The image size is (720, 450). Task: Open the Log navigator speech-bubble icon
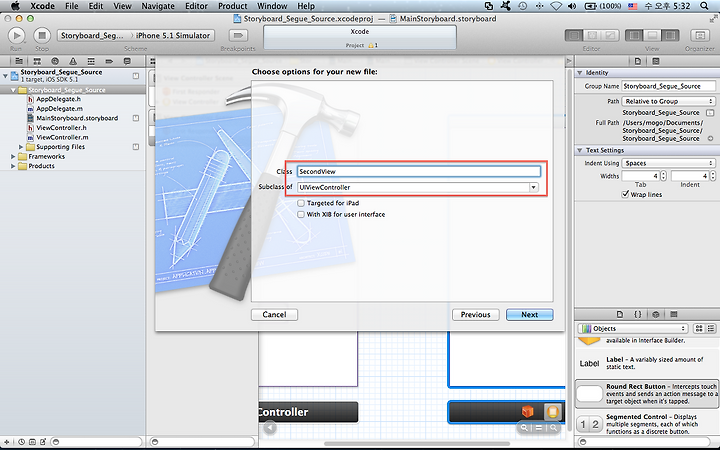127,61
